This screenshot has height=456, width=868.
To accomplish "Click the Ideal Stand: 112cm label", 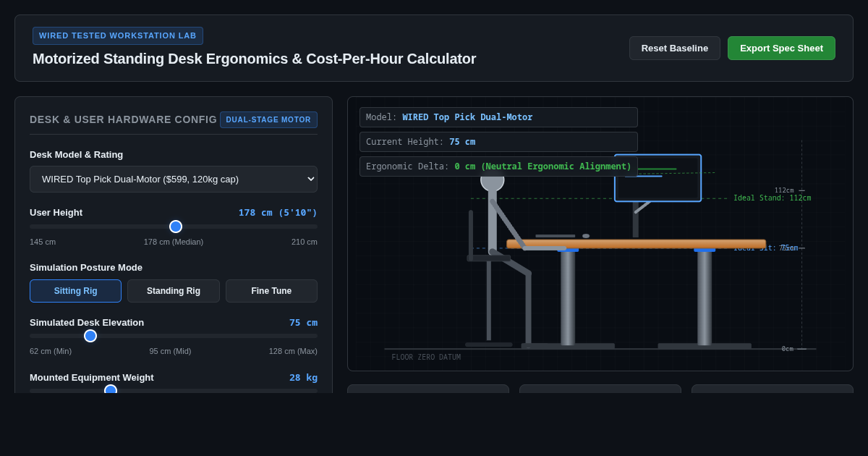I will point(772,198).
